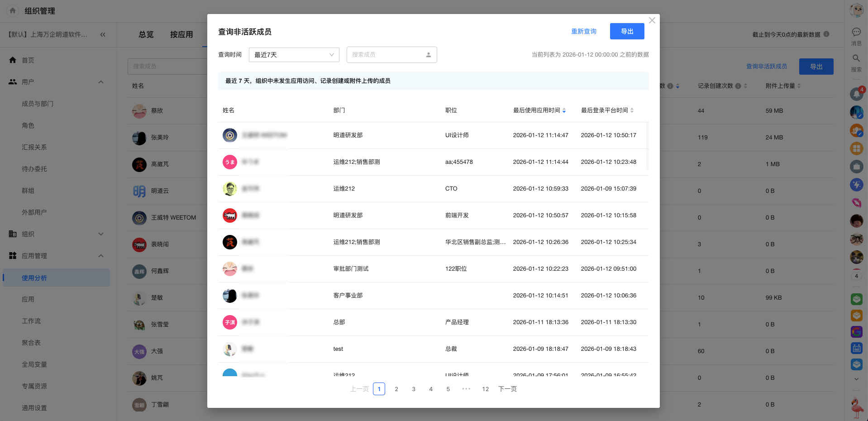The width and height of the screenshot is (868, 421).
Task: Open the 搜索 search icon in right rail
Action: [x=856, y=58]
